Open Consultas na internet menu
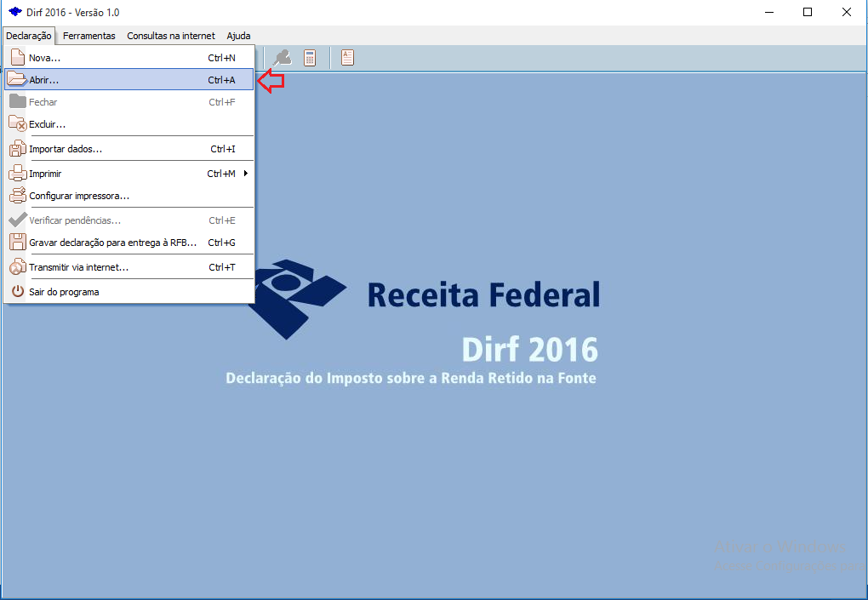 (171, 36)
